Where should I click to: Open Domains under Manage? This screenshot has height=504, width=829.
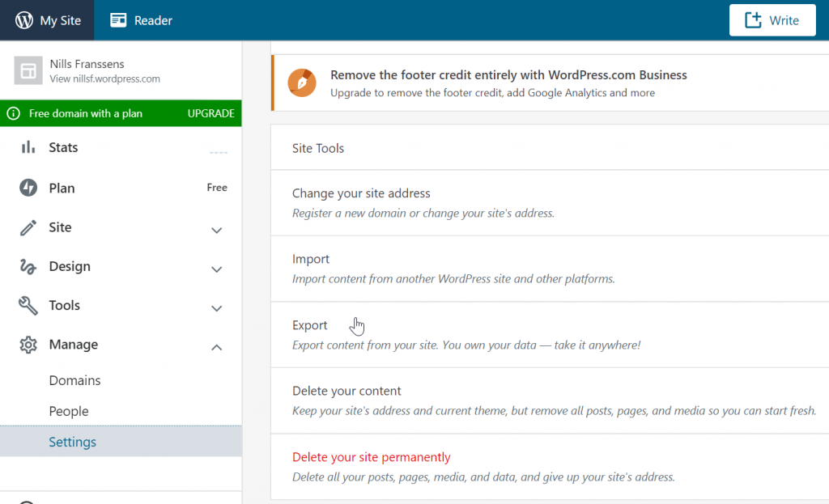(74, 380)
